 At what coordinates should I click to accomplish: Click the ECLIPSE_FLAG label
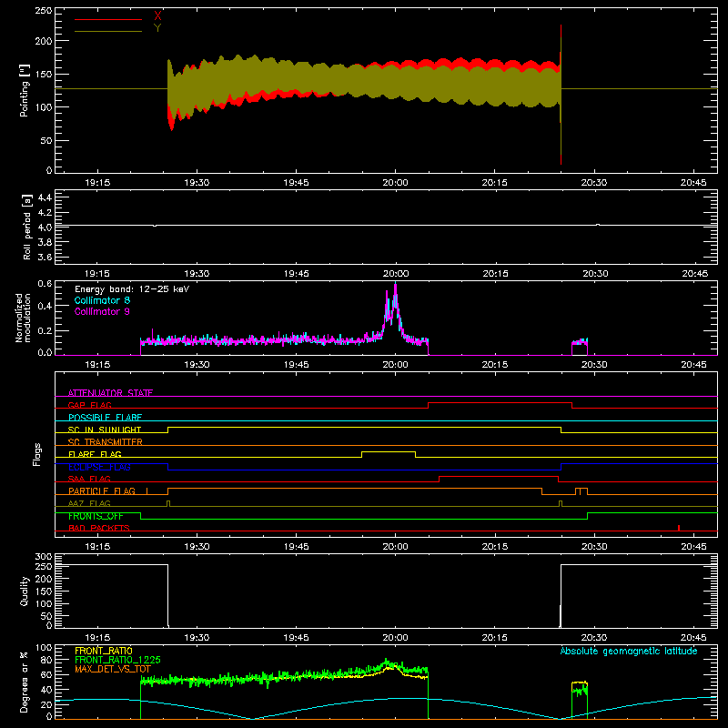pyautogui.click(x=99, y=467)
